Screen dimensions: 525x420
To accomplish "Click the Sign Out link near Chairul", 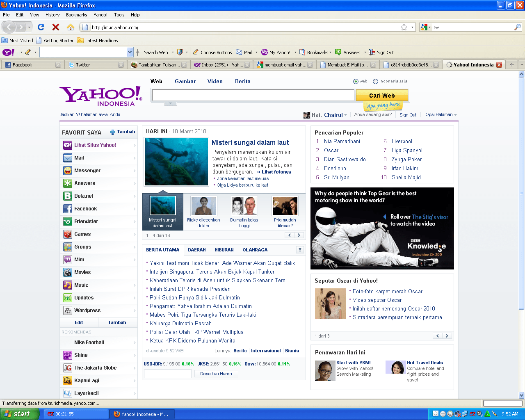I will click(408, 115).
